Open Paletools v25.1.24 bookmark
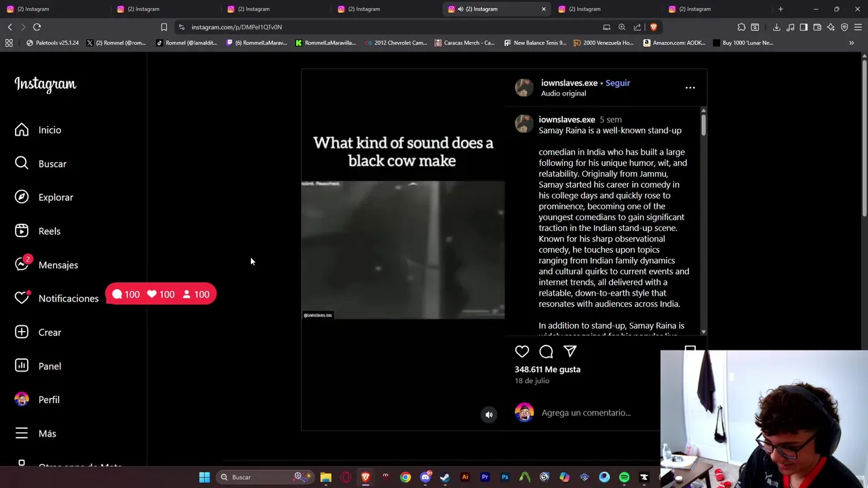The image size is (868, 488). [x=52, y=43]
